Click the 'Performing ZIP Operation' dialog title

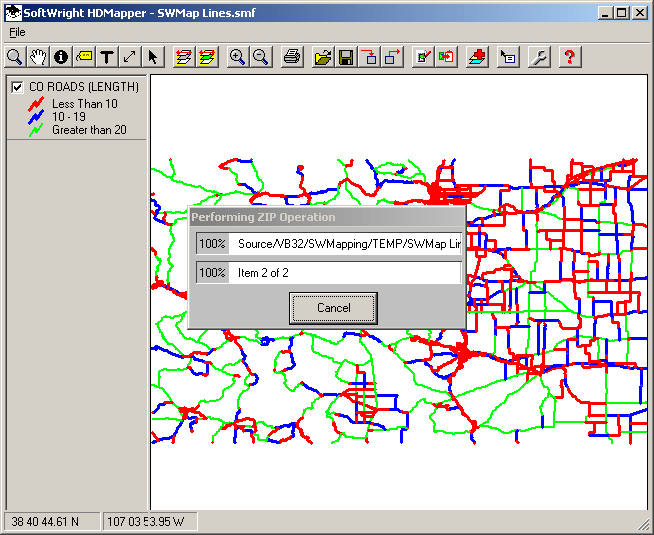coord(263,217)
